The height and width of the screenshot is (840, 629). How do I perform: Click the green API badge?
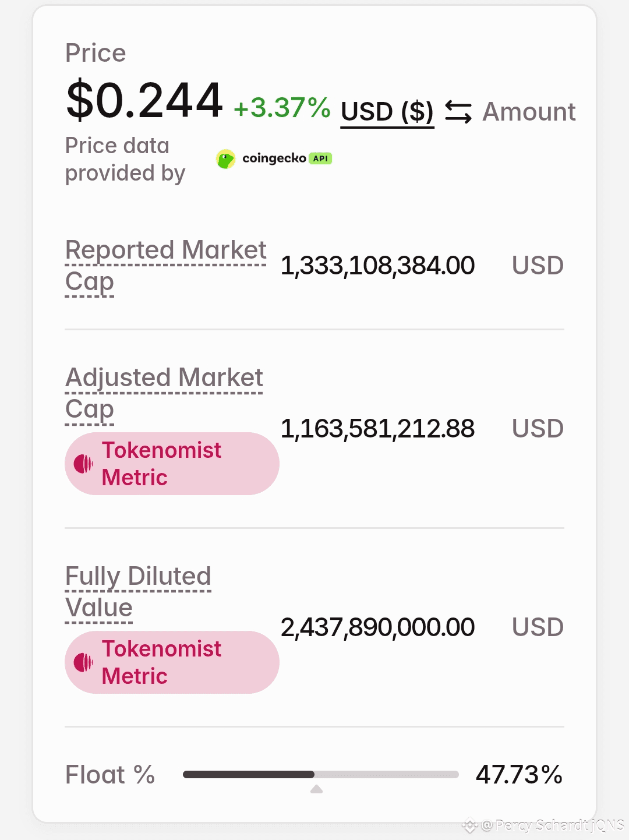pos(320,158)
